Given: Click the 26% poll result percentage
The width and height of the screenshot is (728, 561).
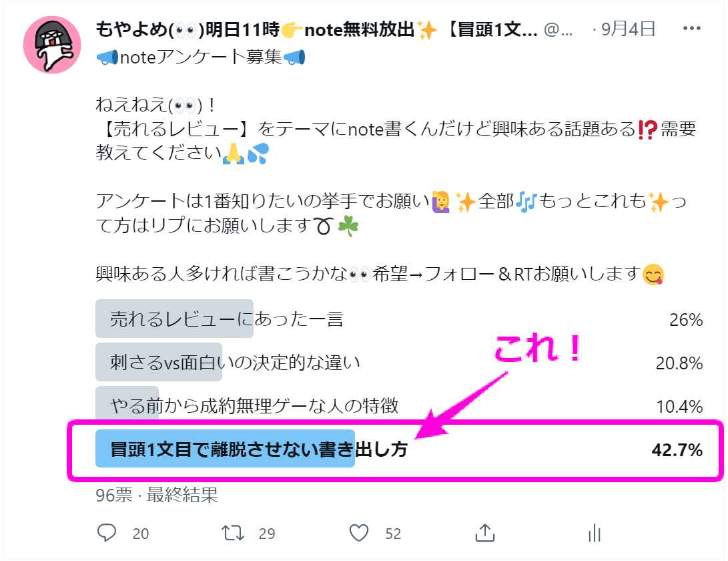Looking at the screenshot, I should [686, 320].
